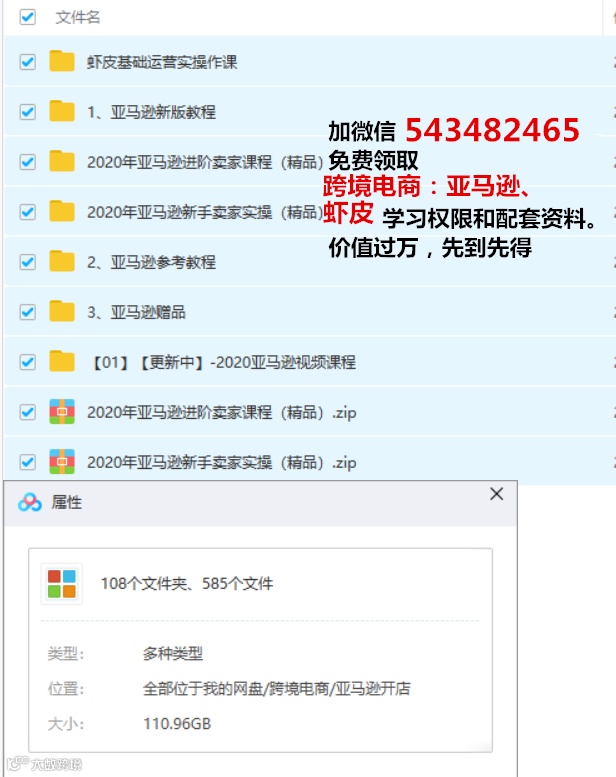Click the 108个文件夹、585个文件 summary text
Screen dimensions: 616x777
pyautogui.click(x=187, y=584)
